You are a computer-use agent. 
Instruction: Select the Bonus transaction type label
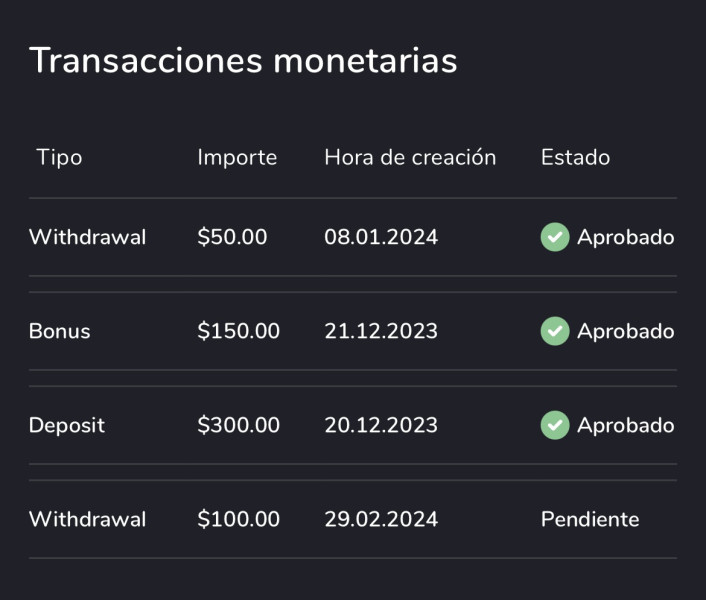[59, 331]
